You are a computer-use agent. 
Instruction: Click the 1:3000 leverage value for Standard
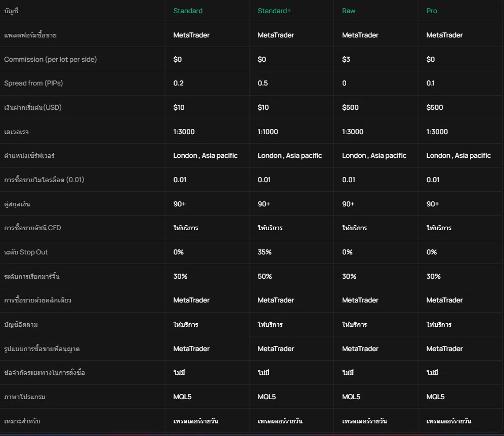point(184,132)
